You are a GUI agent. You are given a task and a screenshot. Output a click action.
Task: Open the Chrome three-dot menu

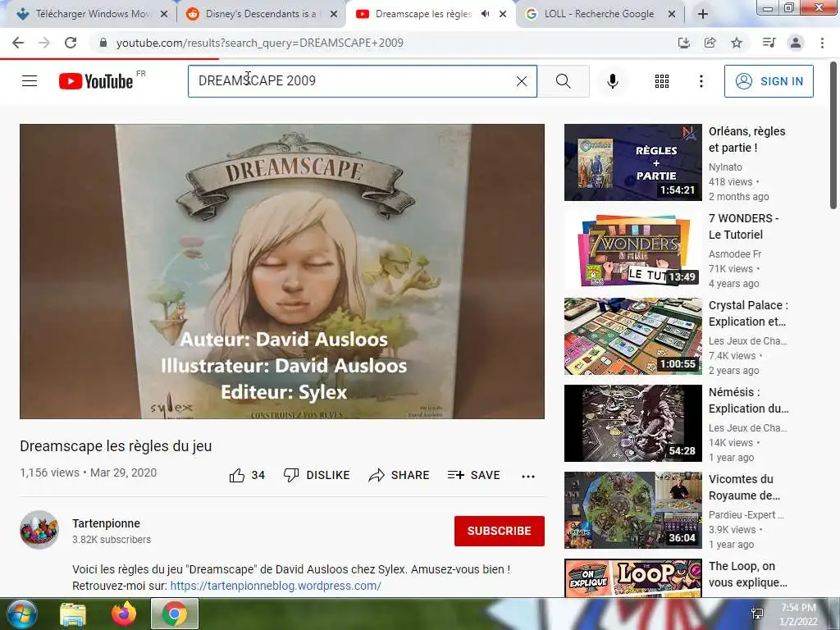point(822,43)
